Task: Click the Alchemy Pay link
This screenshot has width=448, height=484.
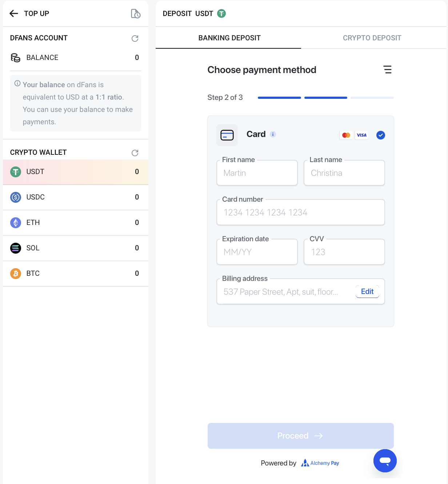Action: coord(320,463)
